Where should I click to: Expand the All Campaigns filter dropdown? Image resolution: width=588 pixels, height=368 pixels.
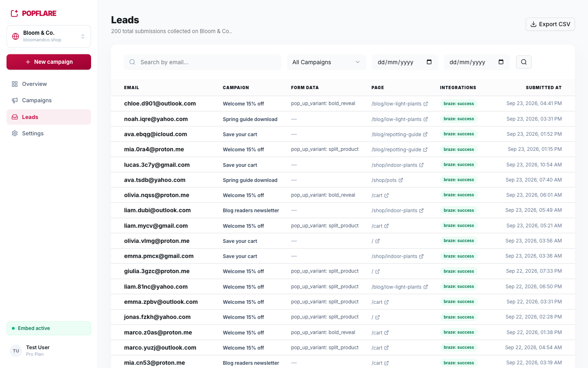[x=326, y=62]
